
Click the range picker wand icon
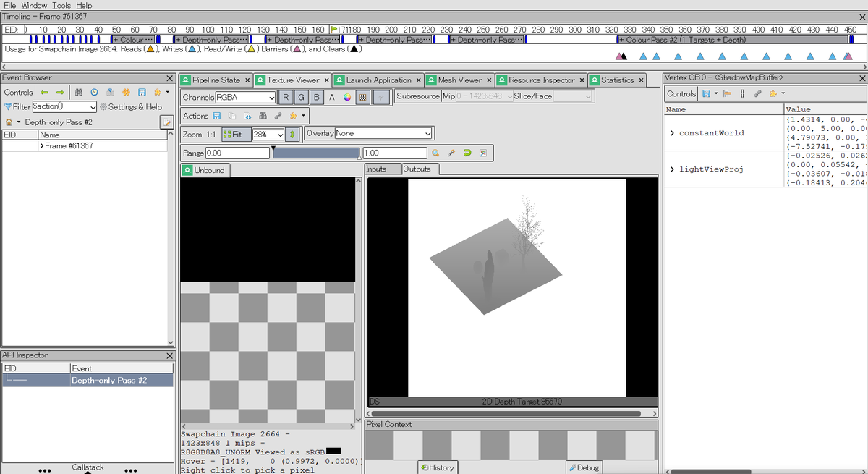451,153
